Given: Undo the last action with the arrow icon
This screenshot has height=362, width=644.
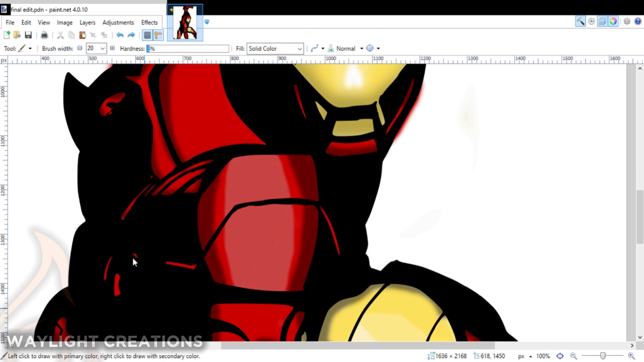Looking at the screenshot, I should pos(120,35).
